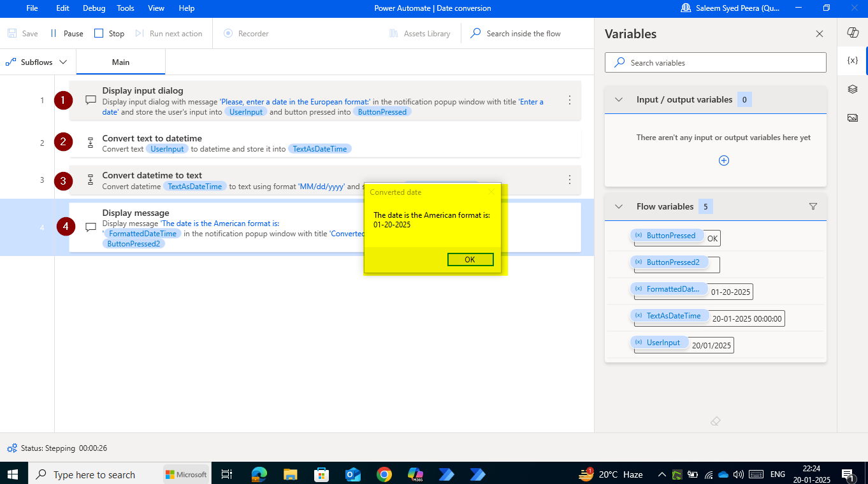Open File Explorer from taskbar
Screen dimensions: 868x484
click(290, 474)
